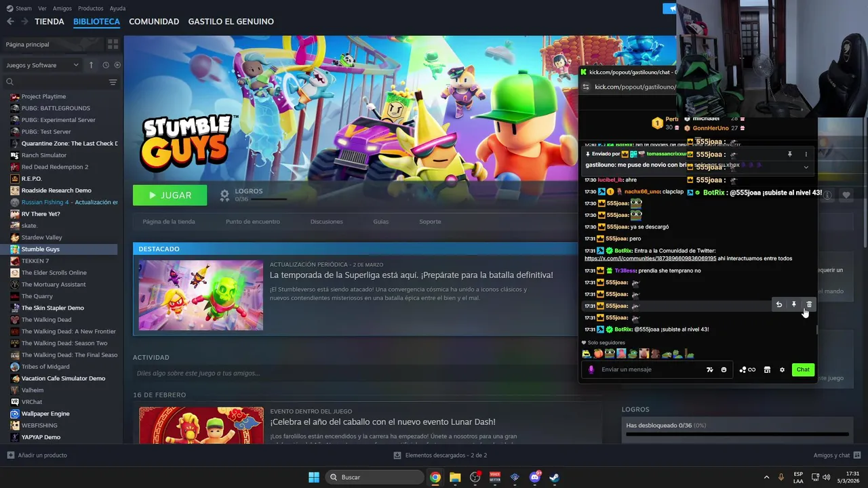868x488 pixels.
Task: Open Chrome from the taskbar
Action: click(x=435, y=477)
